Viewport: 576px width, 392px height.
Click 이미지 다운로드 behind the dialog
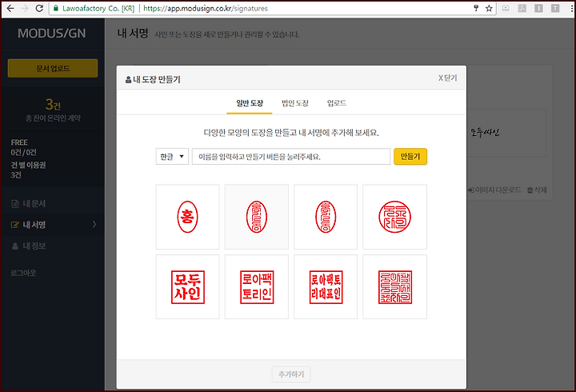tap(494, 190)
